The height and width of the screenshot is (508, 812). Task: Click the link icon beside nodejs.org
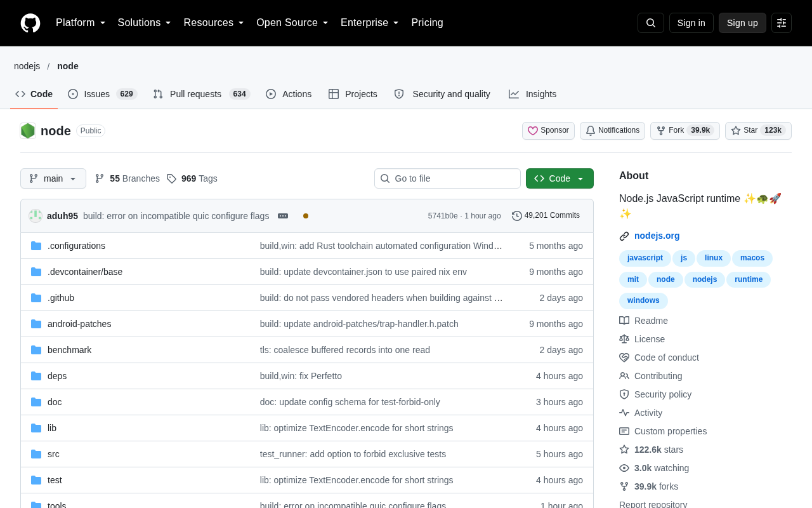click(x=624, y=236)
